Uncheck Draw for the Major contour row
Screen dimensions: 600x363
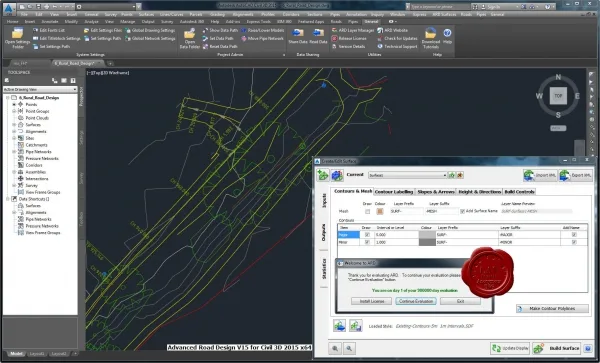(367, 234)
